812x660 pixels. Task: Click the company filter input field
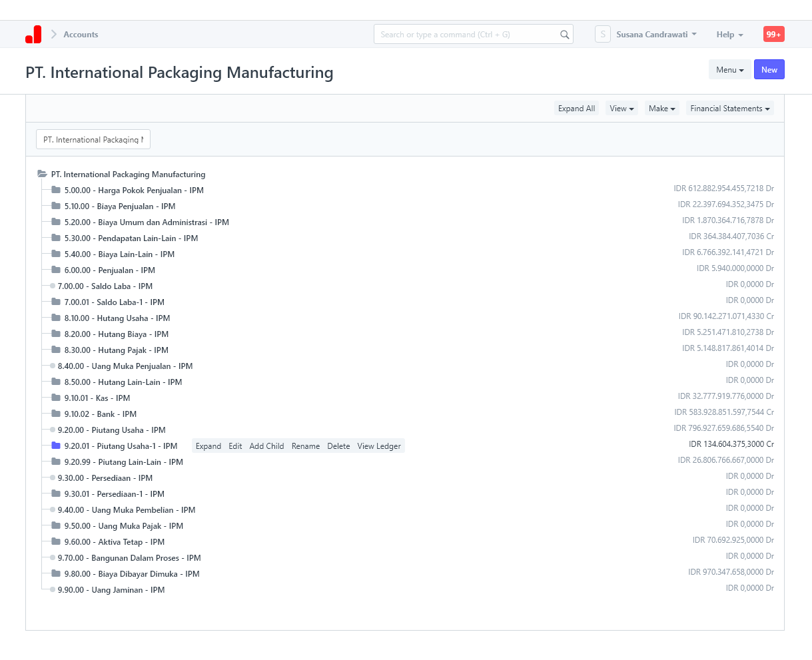(93, 140)
